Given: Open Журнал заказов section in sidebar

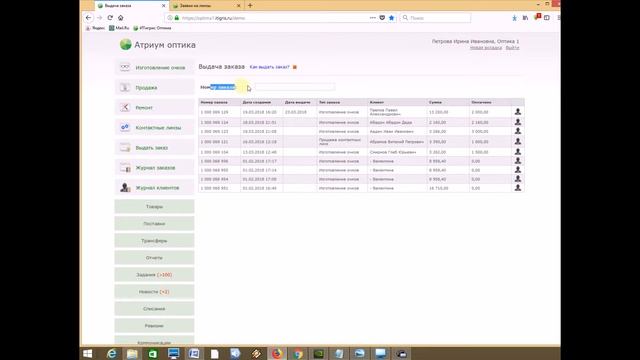Looking at the screenshot, I should tap(155, 167).
